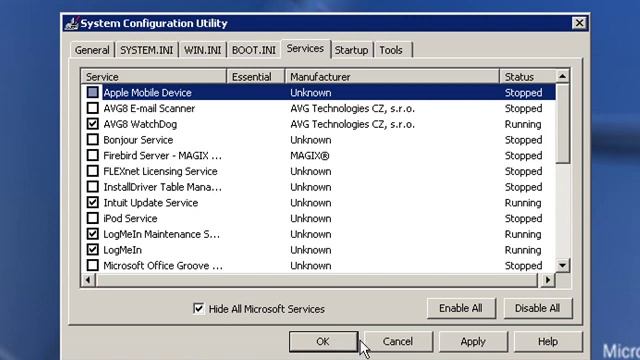This screenshot has width=640, height=360.
Task: Click the Apply button
Action: click(473, 342)
